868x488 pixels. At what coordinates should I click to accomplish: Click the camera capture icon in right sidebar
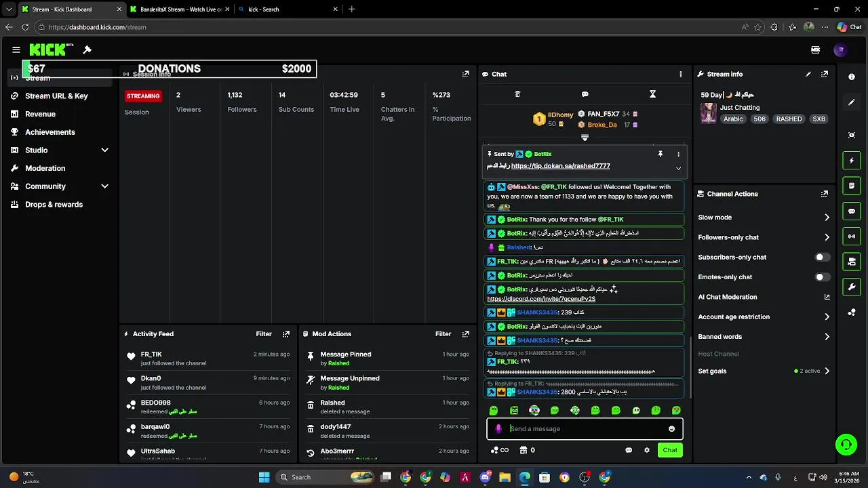pyautogui.click(x=852, y=135)
